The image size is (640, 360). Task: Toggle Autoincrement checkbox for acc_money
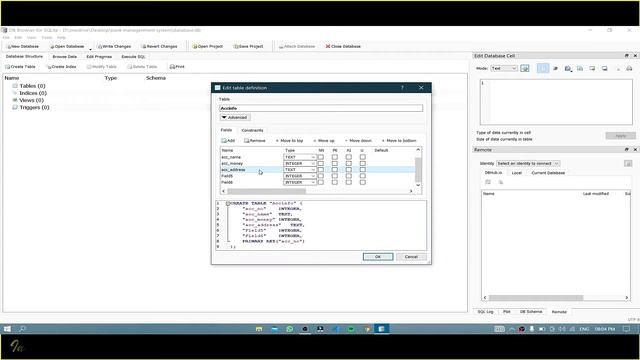(x=349, y=163)
